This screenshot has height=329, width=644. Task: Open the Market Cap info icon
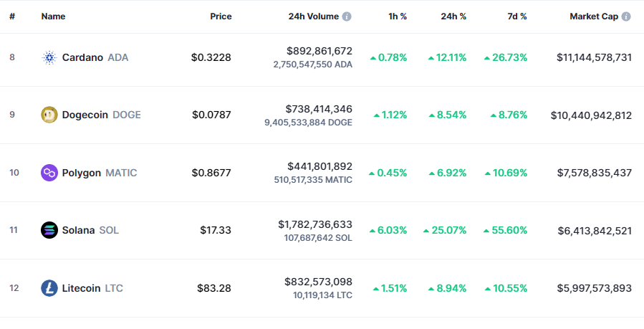tap(626, 16)
